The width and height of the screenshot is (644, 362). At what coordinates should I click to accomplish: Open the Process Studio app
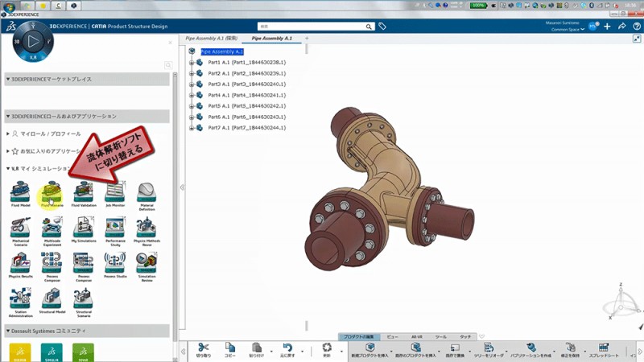pos(115,264)
